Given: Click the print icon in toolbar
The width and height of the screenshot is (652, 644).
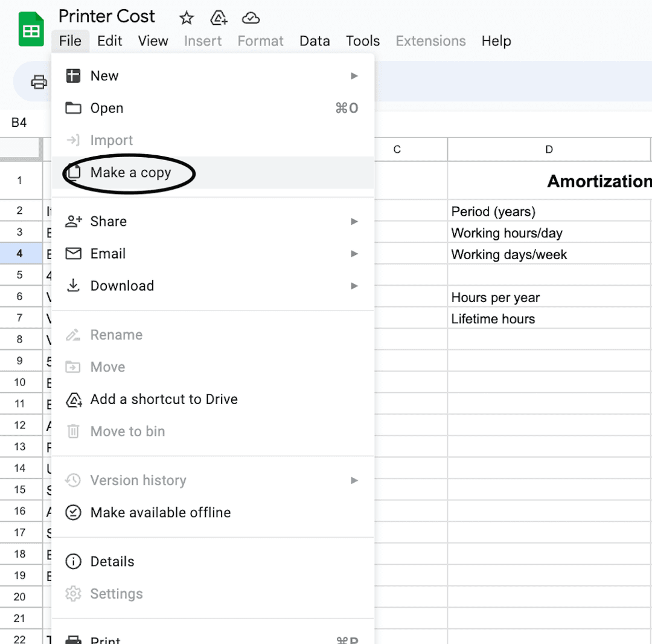Looking at the screenshot, I should pos(39,82).
